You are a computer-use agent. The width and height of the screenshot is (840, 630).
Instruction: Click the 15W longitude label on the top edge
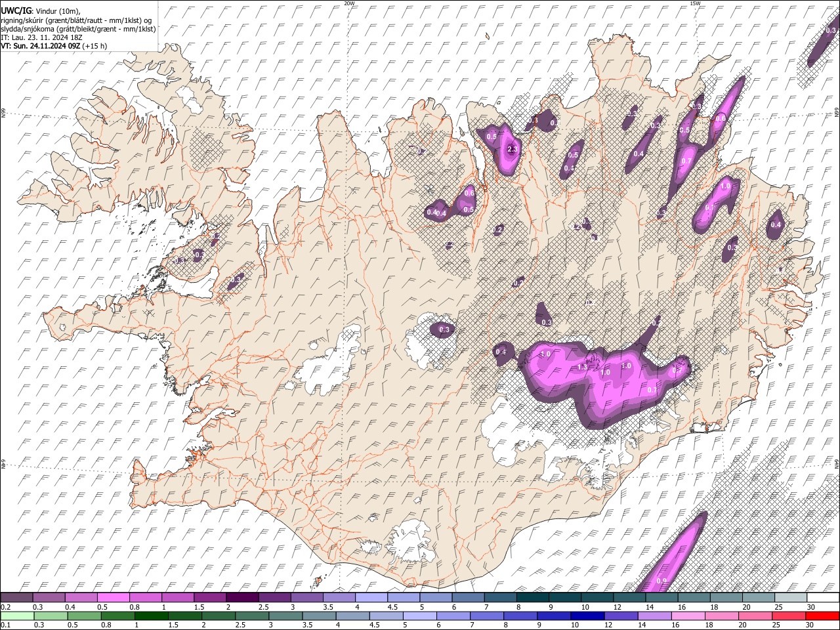pos(694,3)
